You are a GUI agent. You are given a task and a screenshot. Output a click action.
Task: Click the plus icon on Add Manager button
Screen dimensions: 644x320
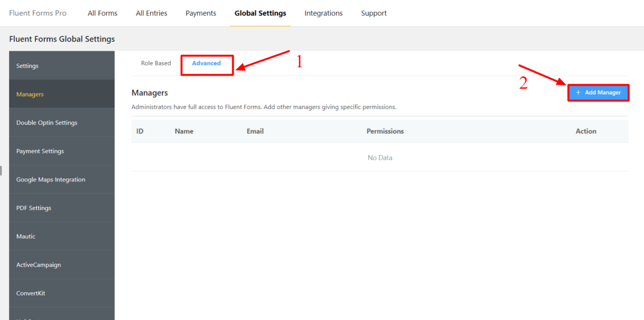[x=579, y=92]
